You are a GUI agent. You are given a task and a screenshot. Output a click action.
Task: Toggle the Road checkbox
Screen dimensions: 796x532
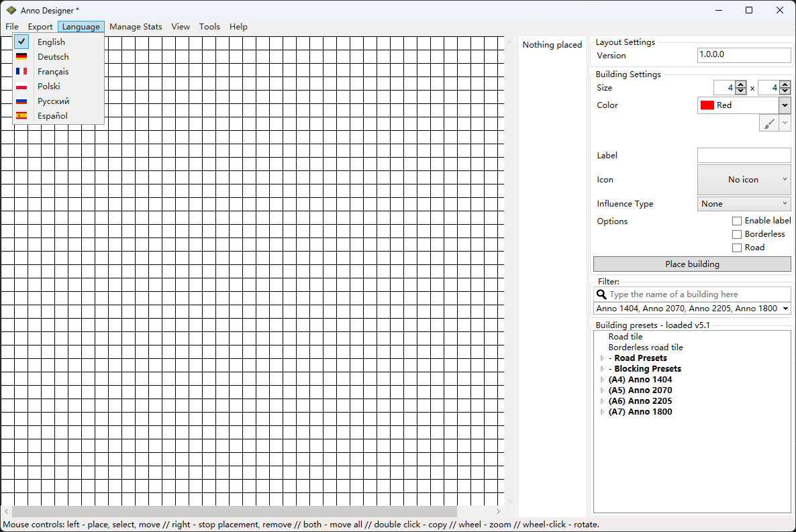[x=737, y=248]
